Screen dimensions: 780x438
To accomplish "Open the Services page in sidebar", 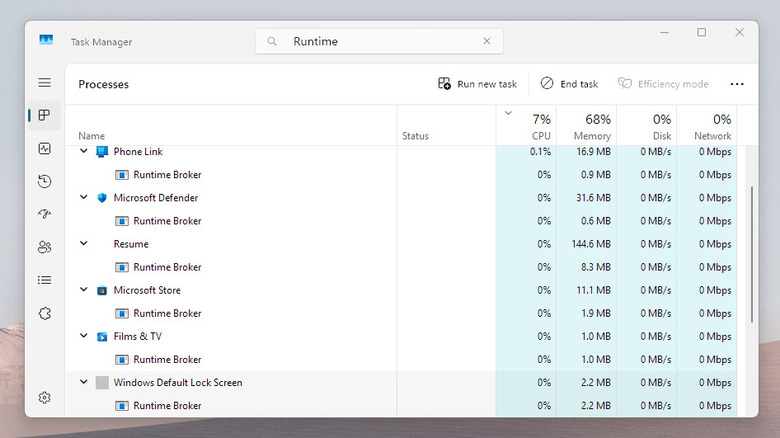I will (44, 313).
